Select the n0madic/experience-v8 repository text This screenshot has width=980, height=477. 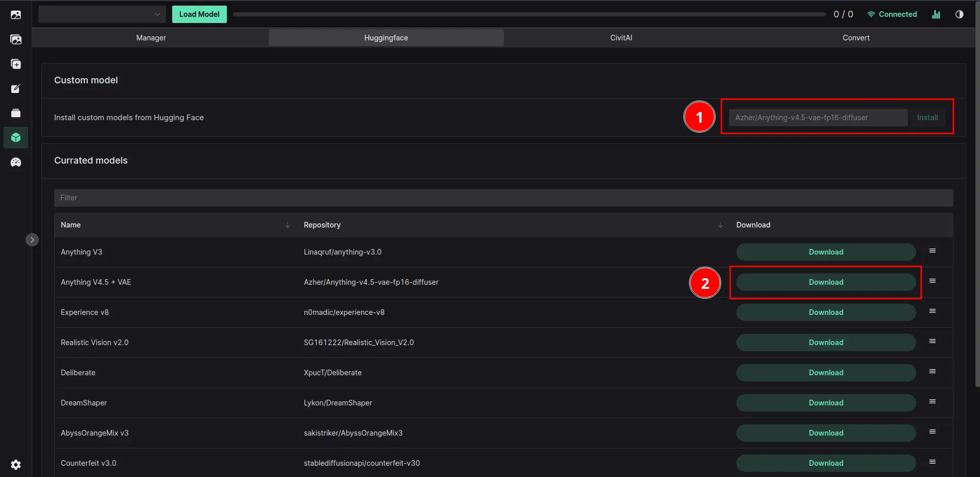tap(344, 312)
